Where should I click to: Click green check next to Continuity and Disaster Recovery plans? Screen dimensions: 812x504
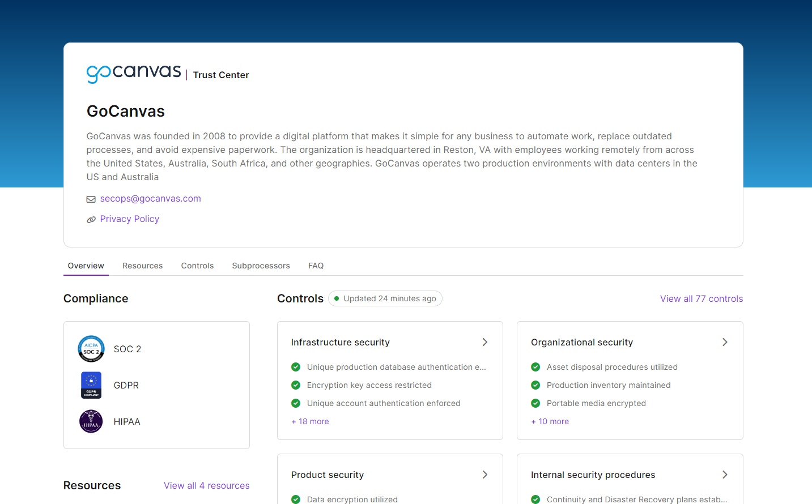click(535, 499)
